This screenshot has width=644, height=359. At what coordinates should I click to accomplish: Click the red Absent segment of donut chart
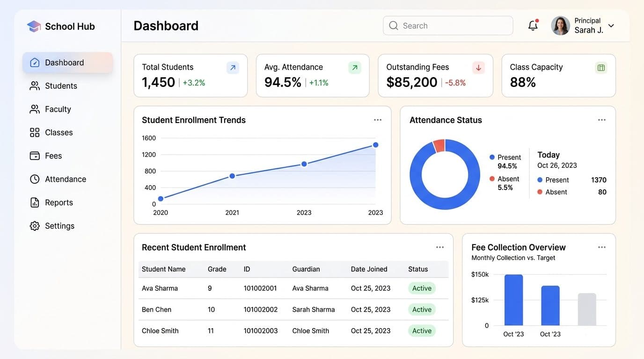point(439,145)
